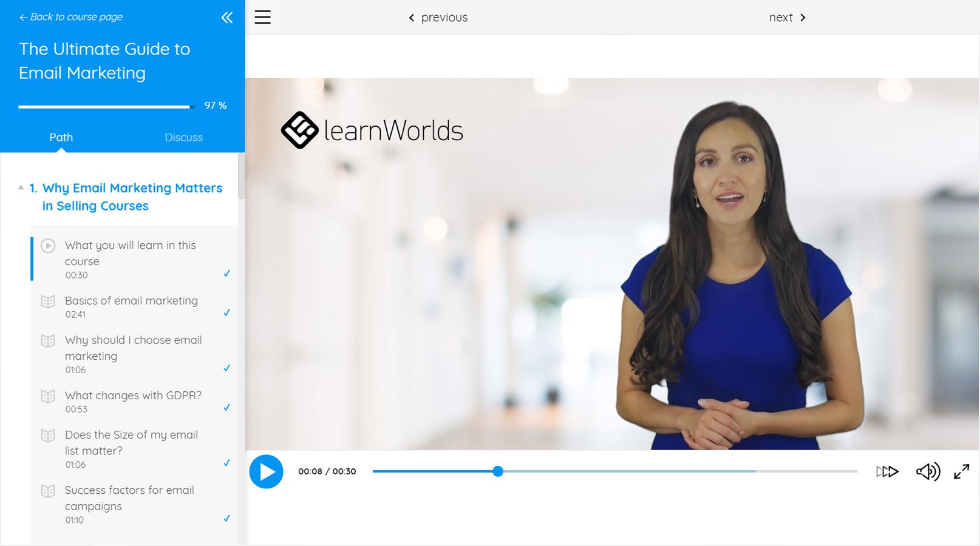Viewport: 980px width, 546px height.
Task: Click the next lesson chevron
Action: coord(803,18)
